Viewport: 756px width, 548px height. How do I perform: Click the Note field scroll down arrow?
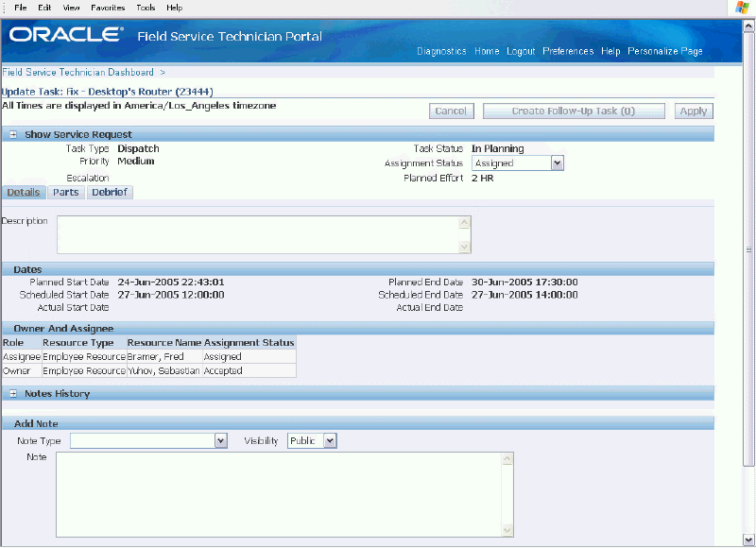pyautogui.click(x=507, y=530)
